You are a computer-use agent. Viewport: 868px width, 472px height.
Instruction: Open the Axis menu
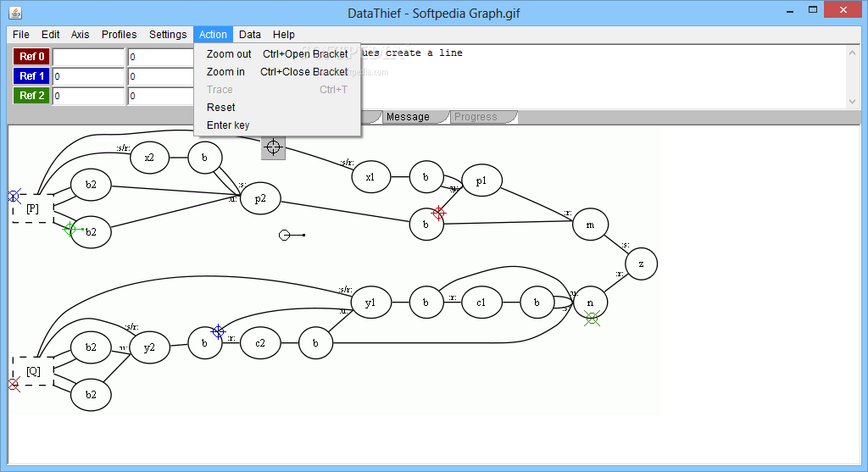click(80, 34)
